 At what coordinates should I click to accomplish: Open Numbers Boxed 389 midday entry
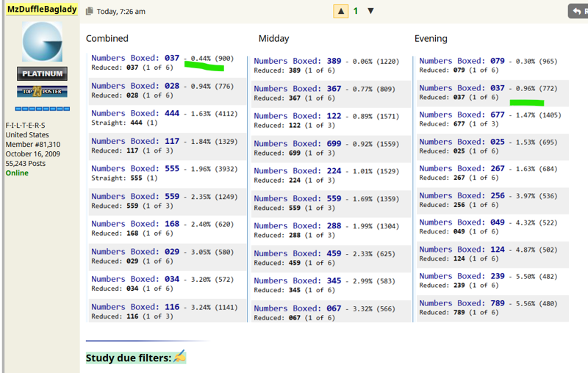(x=298, y=61)
